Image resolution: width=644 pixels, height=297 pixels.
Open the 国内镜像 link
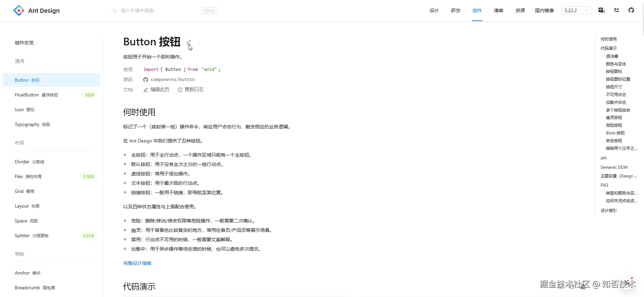pos(544,10)
